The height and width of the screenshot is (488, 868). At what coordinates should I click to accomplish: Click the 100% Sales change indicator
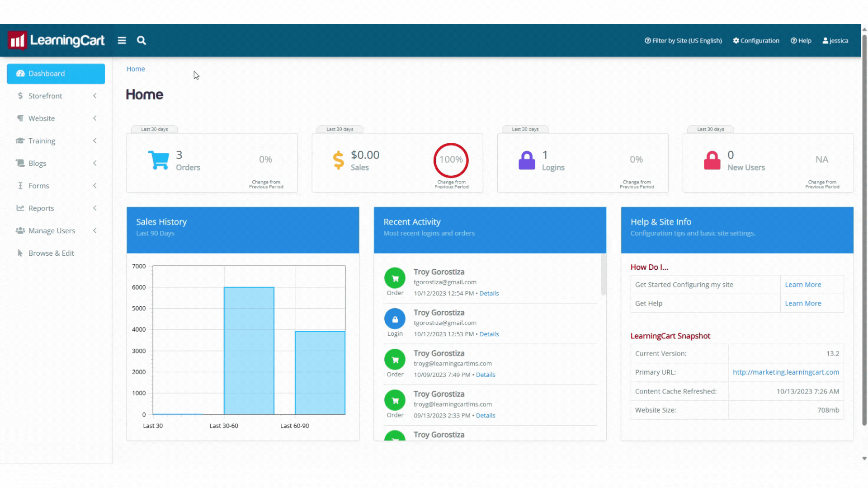click(451, 160)
